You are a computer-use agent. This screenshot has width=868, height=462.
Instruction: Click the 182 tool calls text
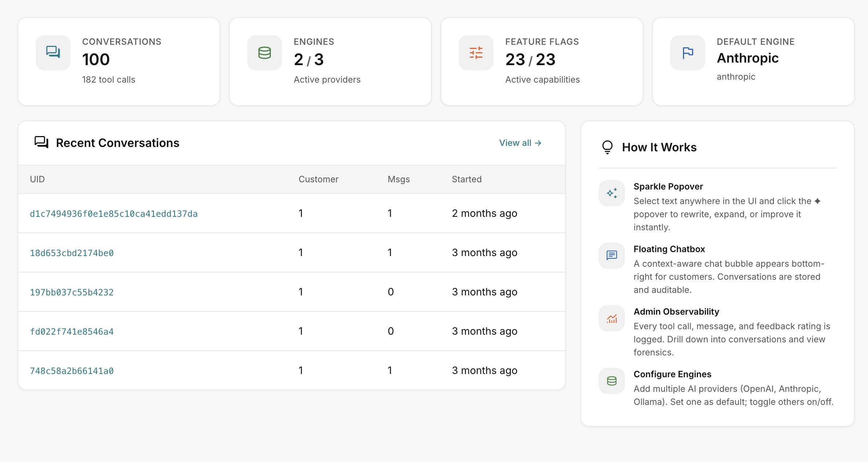(x=109, y=79)
